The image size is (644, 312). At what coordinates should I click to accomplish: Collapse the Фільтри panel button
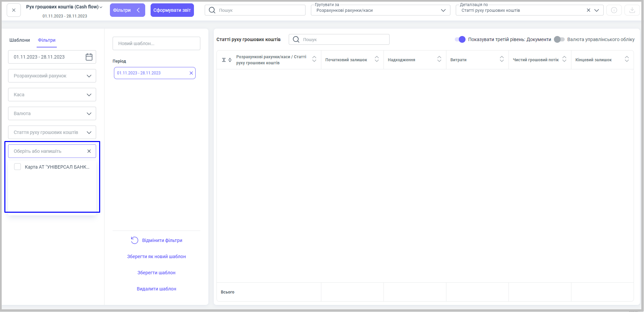point(127,10)
